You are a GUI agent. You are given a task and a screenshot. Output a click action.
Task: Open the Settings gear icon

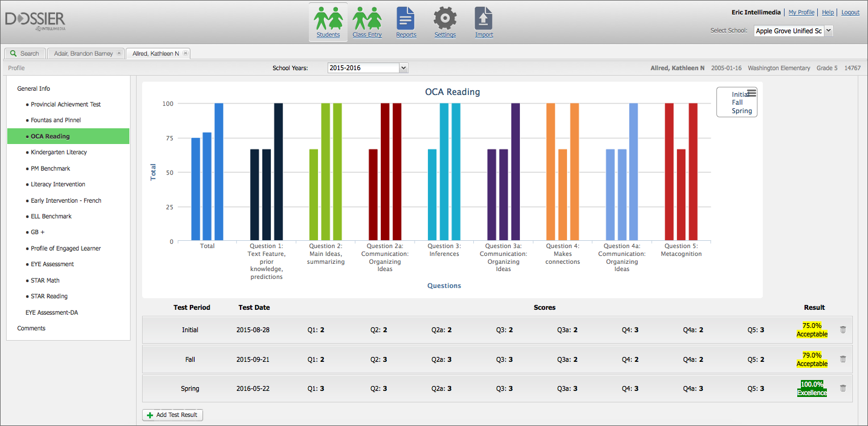click(x=445, y=19)
